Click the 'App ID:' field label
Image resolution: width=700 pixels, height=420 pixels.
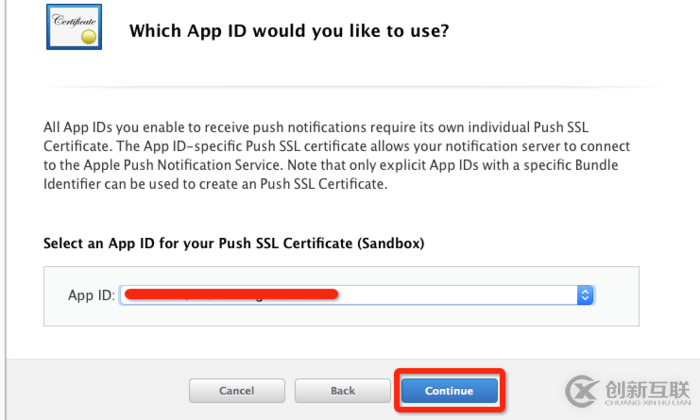92,295
